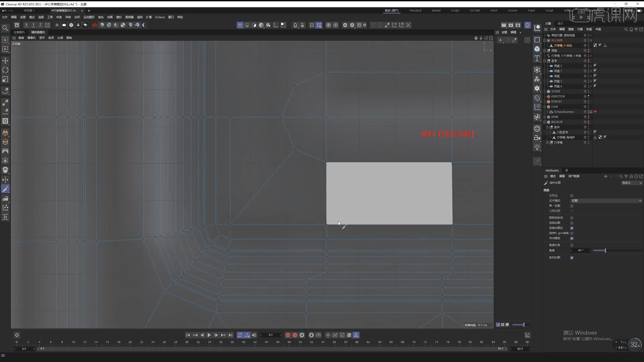Expand the 克隆 object tree
This screenshot has width=644, height=362.
point(545,51)
